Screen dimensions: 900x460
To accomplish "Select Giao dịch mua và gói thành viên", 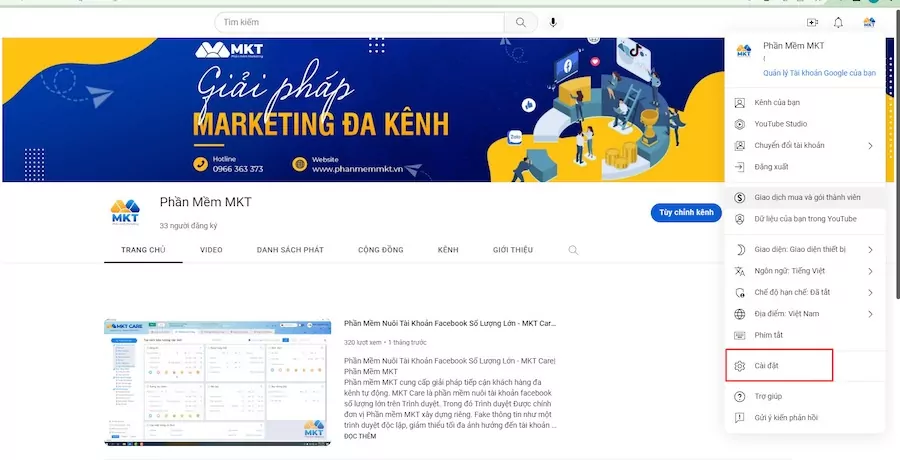I will click(x=805, y=198).
